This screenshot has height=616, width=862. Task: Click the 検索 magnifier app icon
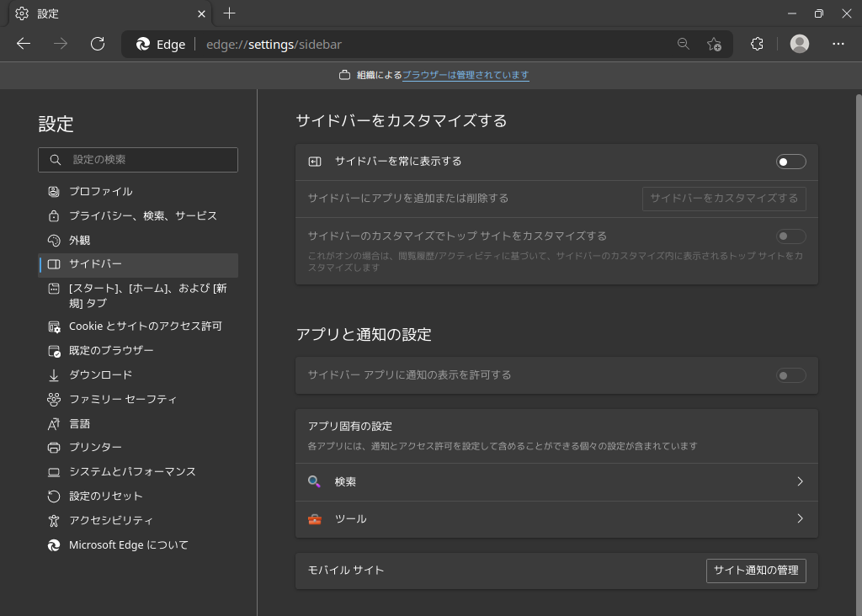pos(315,482)
